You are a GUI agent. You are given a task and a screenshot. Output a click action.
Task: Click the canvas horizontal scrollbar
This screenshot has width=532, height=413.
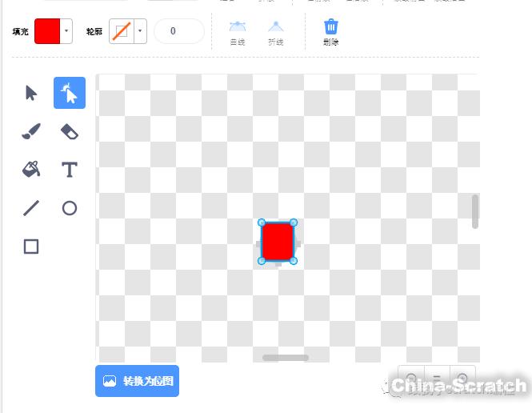pyautogui.click(x=286, y=358)
